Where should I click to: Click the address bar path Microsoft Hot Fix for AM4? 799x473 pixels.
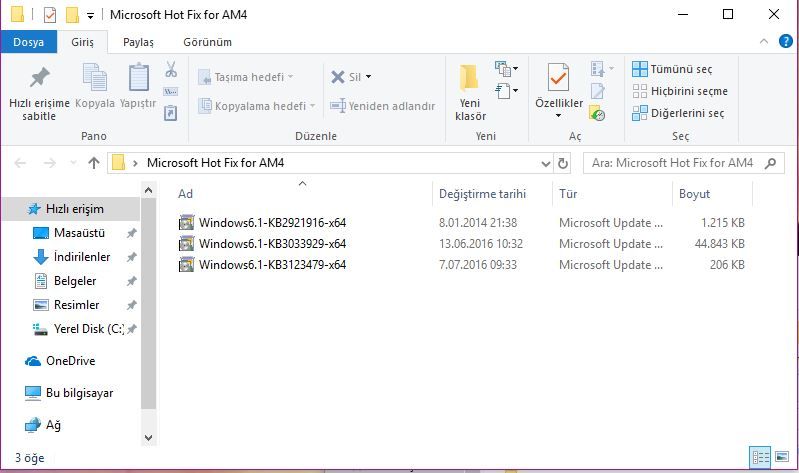215,163
